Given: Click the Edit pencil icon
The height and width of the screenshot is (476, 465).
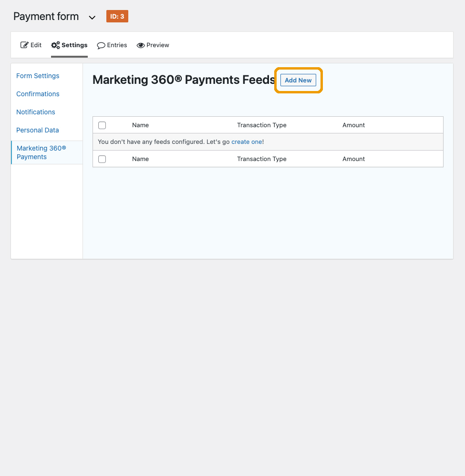Looking at the screenshot, I should (x=24, y=45).
